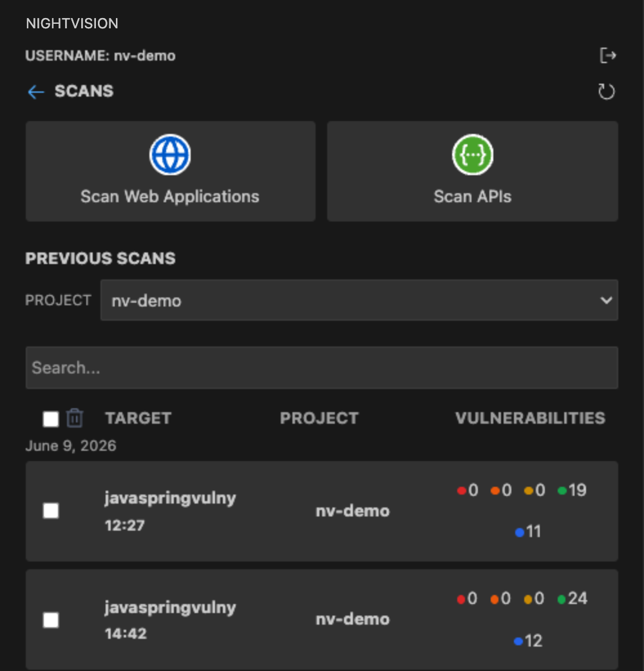Click the NIGHTVISION panel title
Viewport: 644px width, 671px height.
(72, 23)
